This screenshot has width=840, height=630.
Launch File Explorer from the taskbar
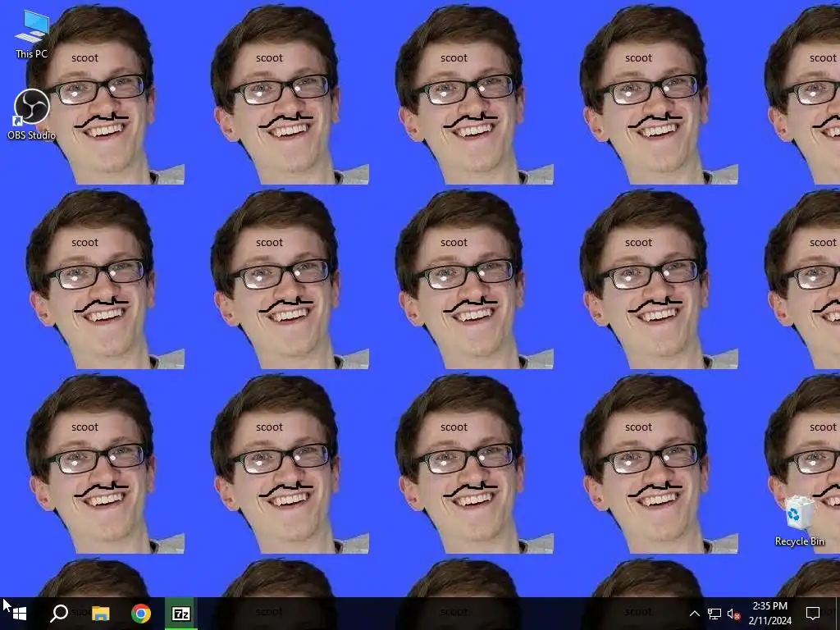pos(100,614)
